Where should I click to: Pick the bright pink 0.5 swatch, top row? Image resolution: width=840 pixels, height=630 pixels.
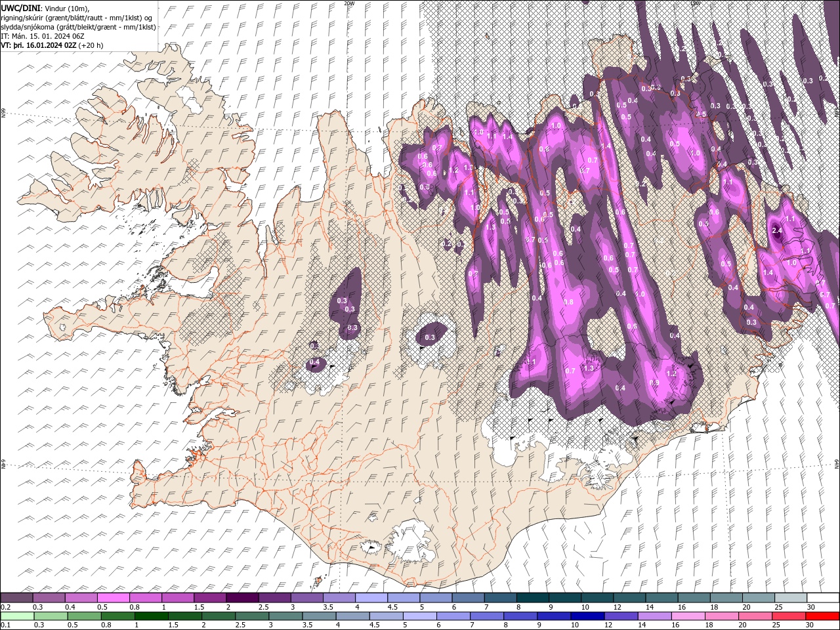(113, 598)
